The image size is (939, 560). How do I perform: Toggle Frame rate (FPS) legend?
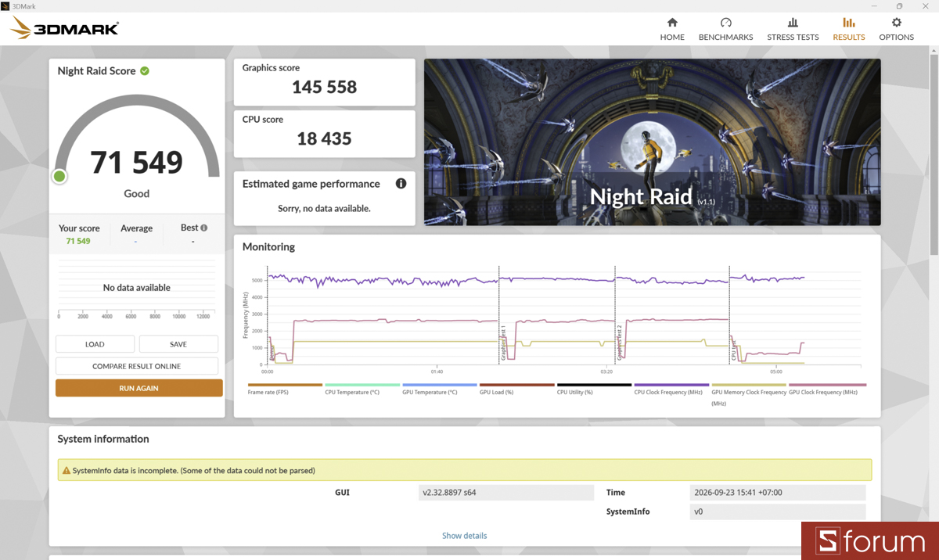pos(285,389)
